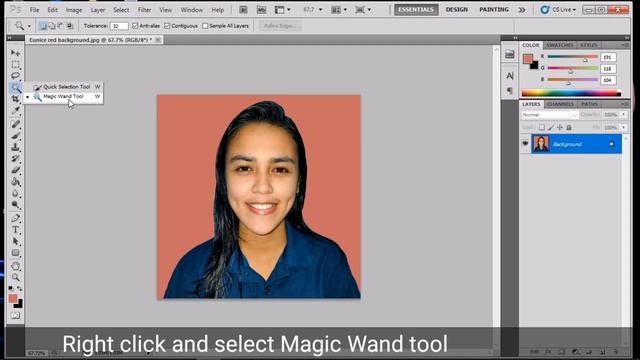Enable Sample All Layers checkbox
This screenshot has width=640, height=360.
pyautogui.click(x=205, y=26)
